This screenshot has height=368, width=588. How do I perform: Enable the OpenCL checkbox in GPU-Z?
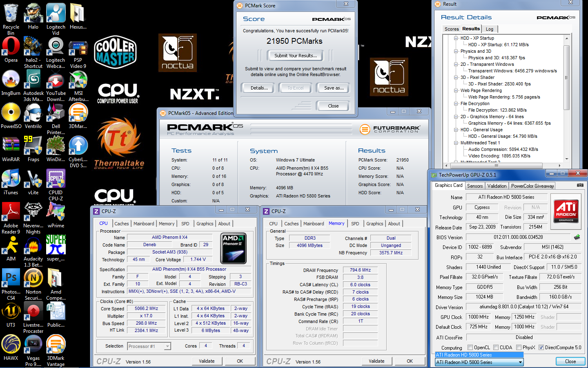click(470, 348)
